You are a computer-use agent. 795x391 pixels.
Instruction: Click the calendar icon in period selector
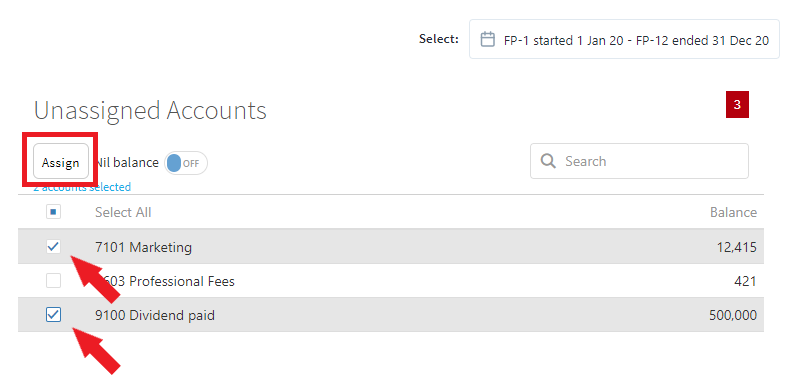[x=487, y=39]
